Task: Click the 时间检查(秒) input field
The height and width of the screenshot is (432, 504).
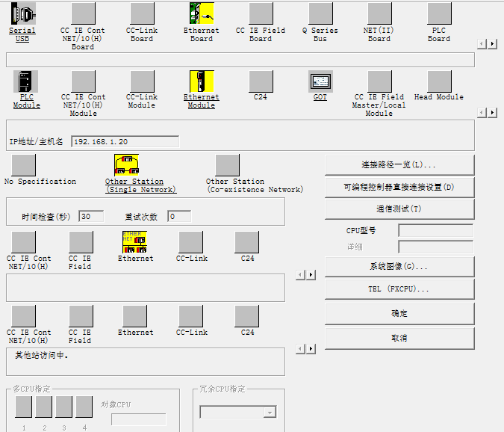Action: (x=91, y=217)
